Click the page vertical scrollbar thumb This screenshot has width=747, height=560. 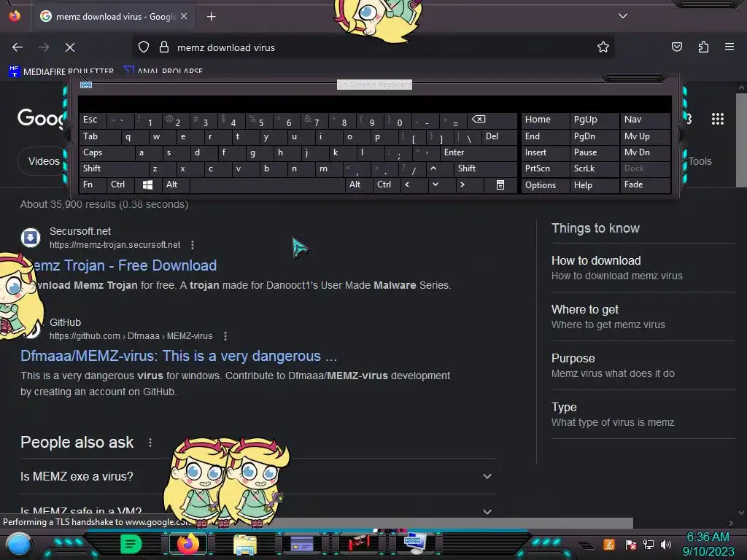tap(741, 141)
